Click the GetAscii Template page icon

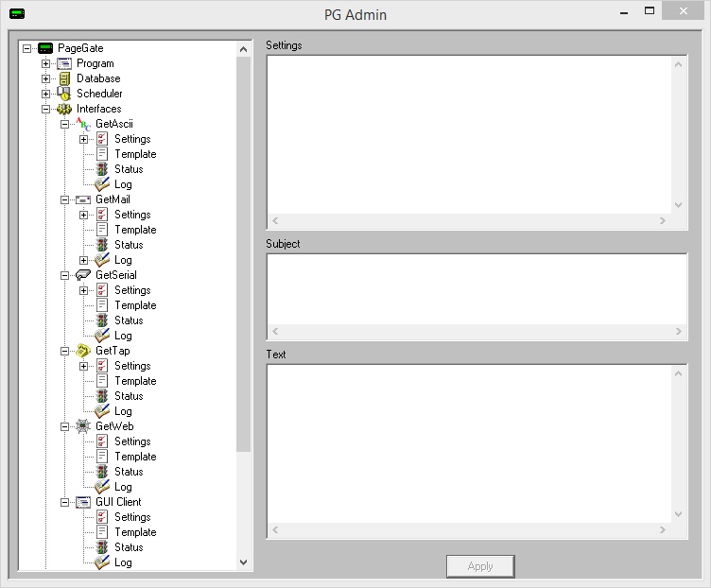pyautogui.click(x=102, y=154)
